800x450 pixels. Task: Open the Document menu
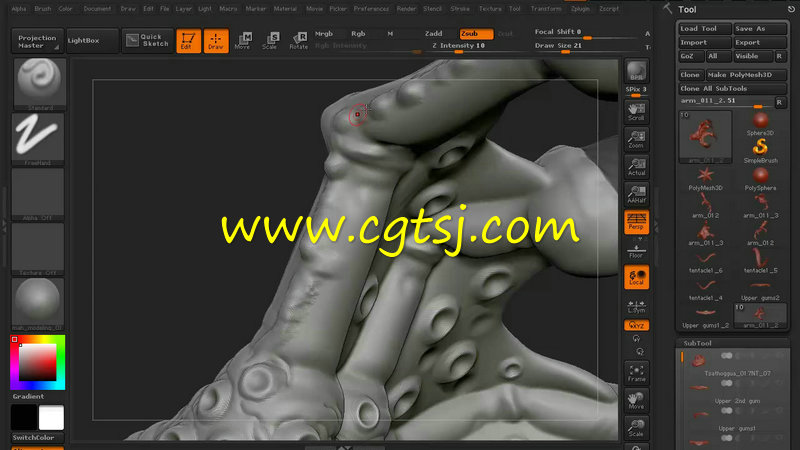click(97, 9)
